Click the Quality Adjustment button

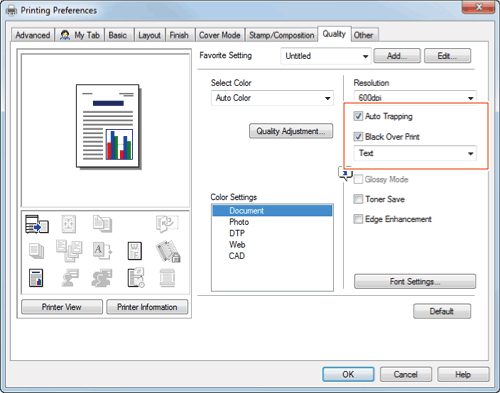point(291,131)
